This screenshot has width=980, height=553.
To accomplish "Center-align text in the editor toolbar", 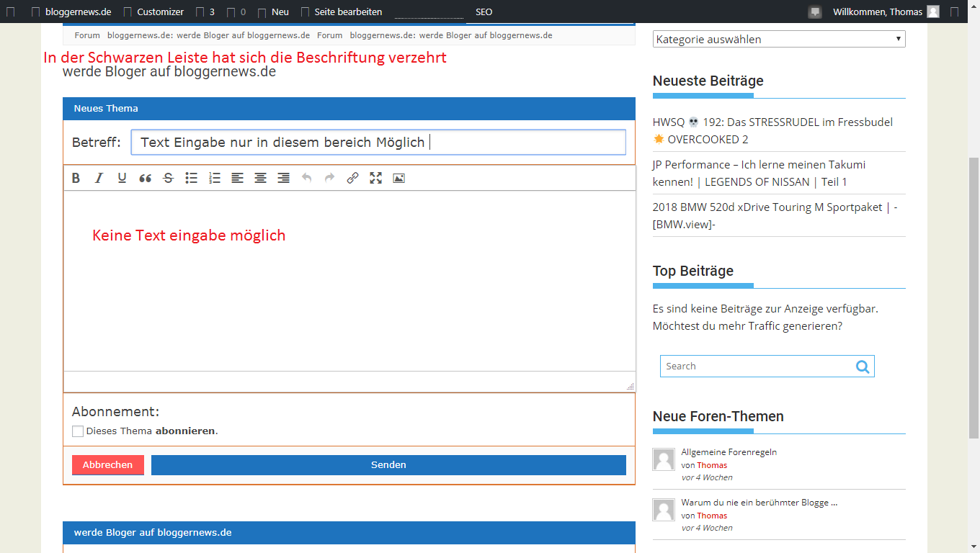I will tap(261, 178).
